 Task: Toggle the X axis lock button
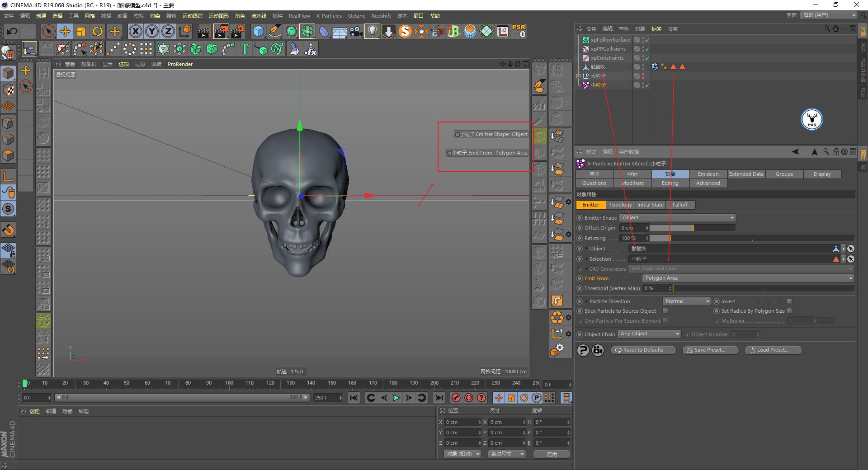click(136, 31)
